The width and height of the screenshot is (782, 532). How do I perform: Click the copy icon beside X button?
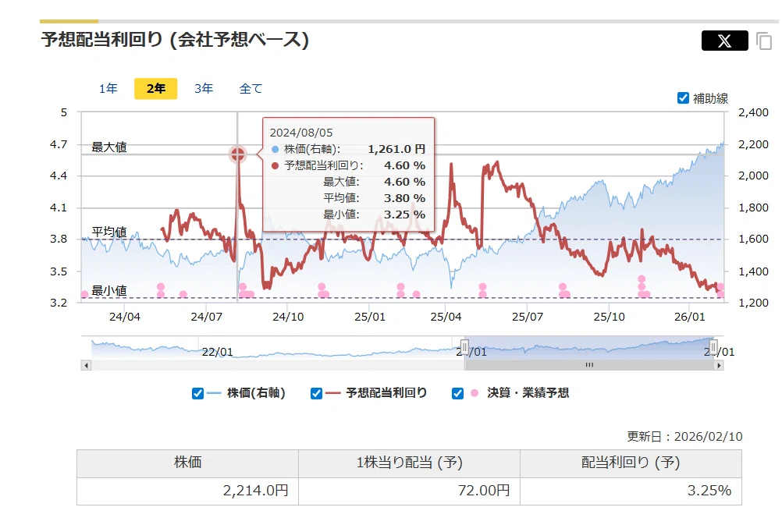(x=763, y=41)
